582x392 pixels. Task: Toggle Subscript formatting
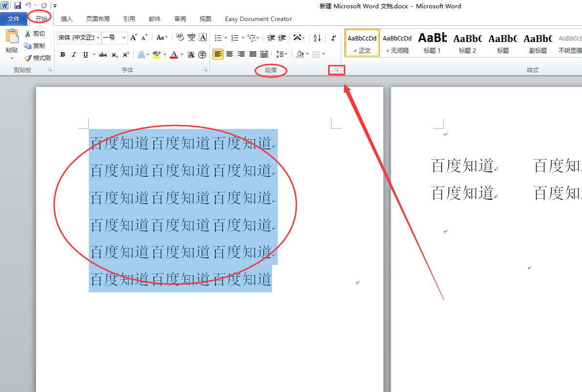[115, 55]
